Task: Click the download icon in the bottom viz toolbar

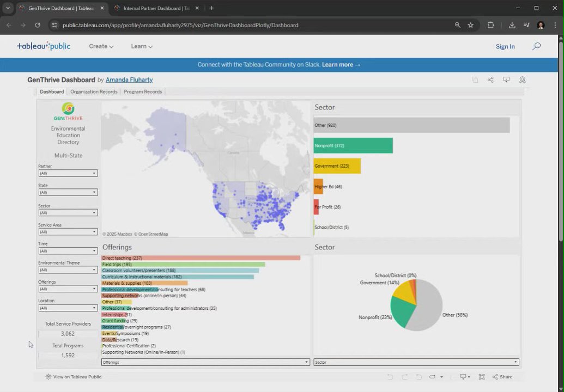Action: [463, 377]
